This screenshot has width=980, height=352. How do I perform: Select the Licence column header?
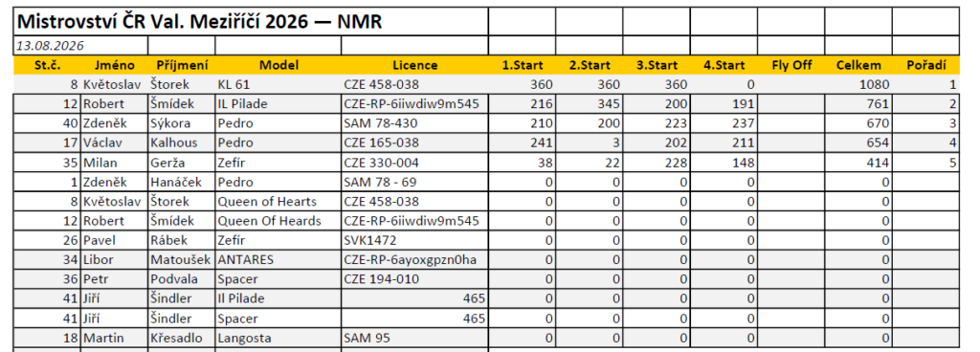click(414, 65)
